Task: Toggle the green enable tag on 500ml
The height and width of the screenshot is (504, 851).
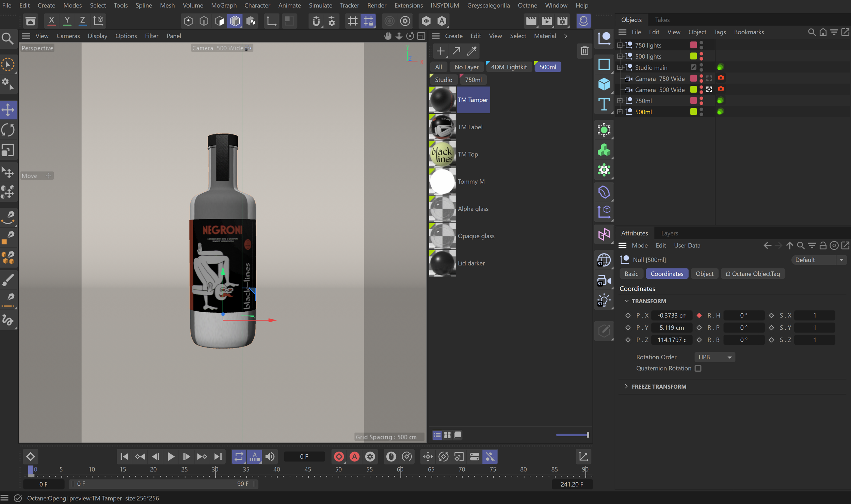Action: 720,112
